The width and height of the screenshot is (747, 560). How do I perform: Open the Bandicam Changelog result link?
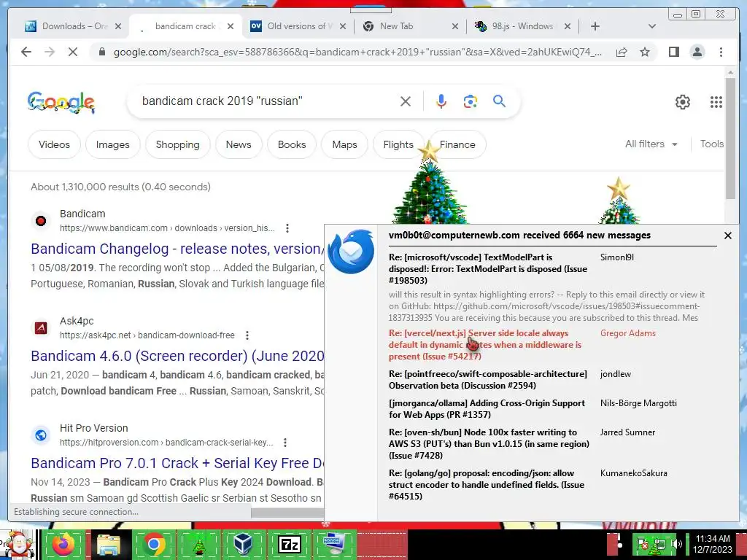click(177, 249)
